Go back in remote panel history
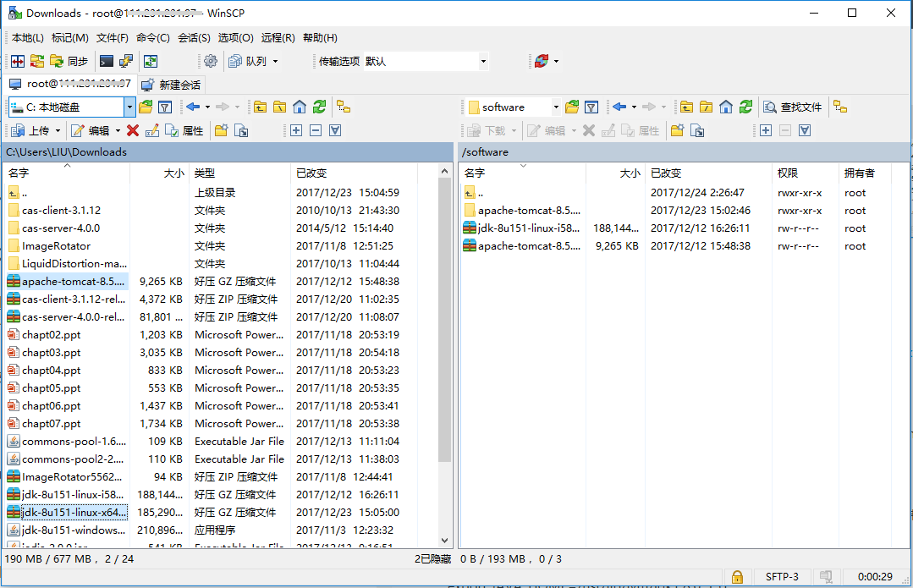 click(619, 107)
